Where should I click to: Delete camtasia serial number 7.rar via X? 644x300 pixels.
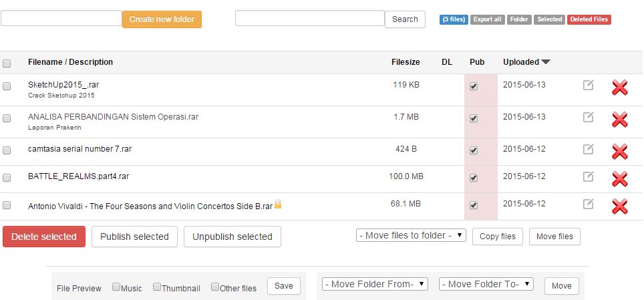point(619,152)
